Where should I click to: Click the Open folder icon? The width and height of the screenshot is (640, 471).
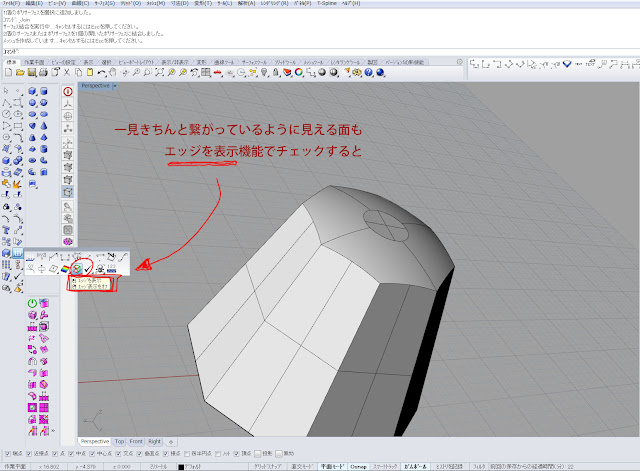pyautogui.click(x=20, y=73)
